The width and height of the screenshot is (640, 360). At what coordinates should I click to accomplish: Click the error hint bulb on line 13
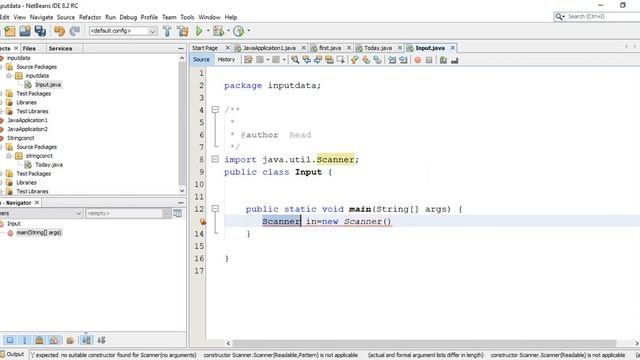(x=203, y=222)
